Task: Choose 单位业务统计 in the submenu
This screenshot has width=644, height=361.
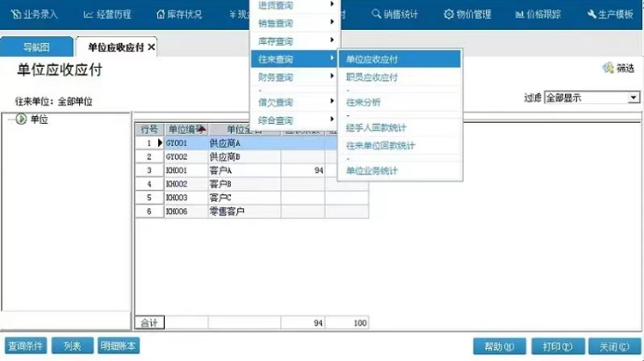Action: point(399,171)
